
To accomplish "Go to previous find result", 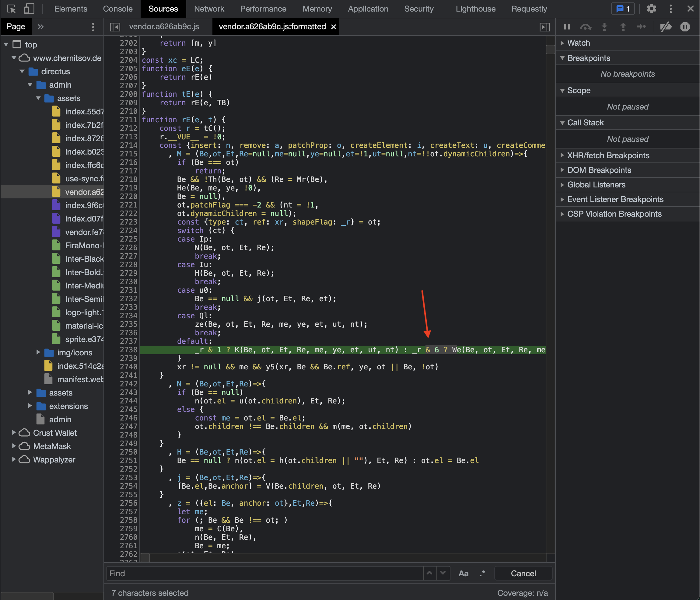I will 429,573.
